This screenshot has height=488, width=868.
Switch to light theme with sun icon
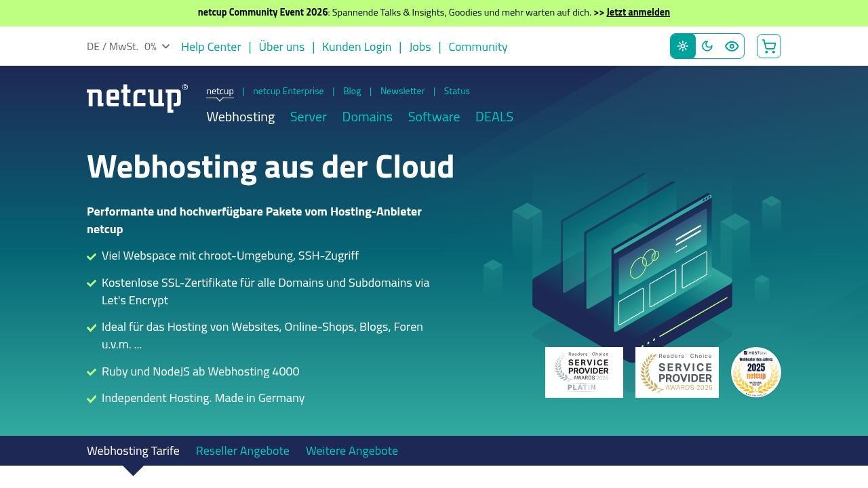[x=683, y=46]
